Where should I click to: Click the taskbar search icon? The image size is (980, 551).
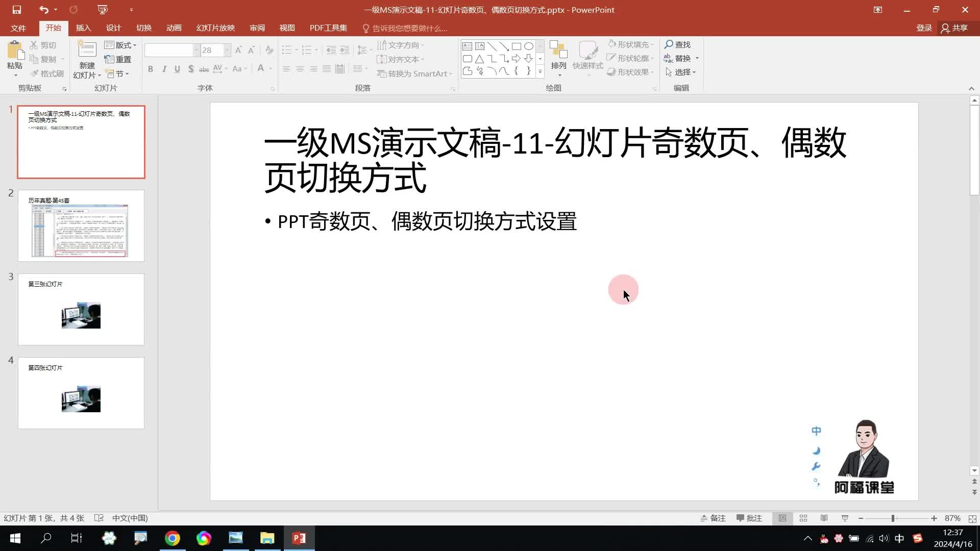[46, 538]
